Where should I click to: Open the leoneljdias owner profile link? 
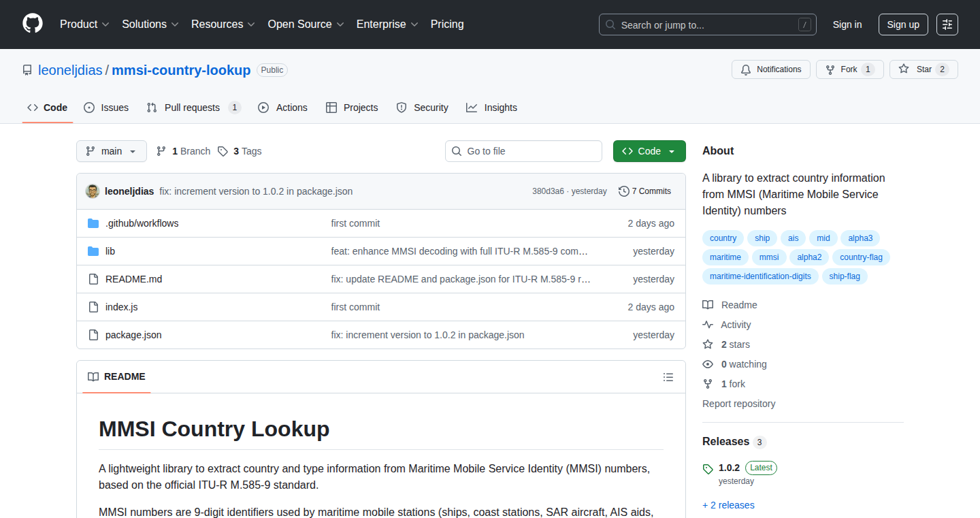[x=70, y=70]
